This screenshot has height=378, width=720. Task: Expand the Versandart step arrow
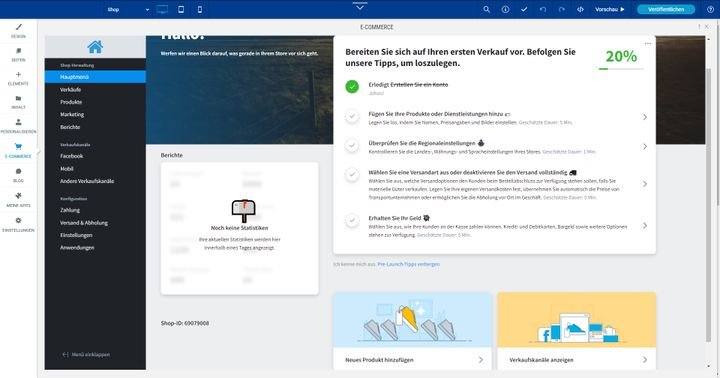(x=645, y=184)
